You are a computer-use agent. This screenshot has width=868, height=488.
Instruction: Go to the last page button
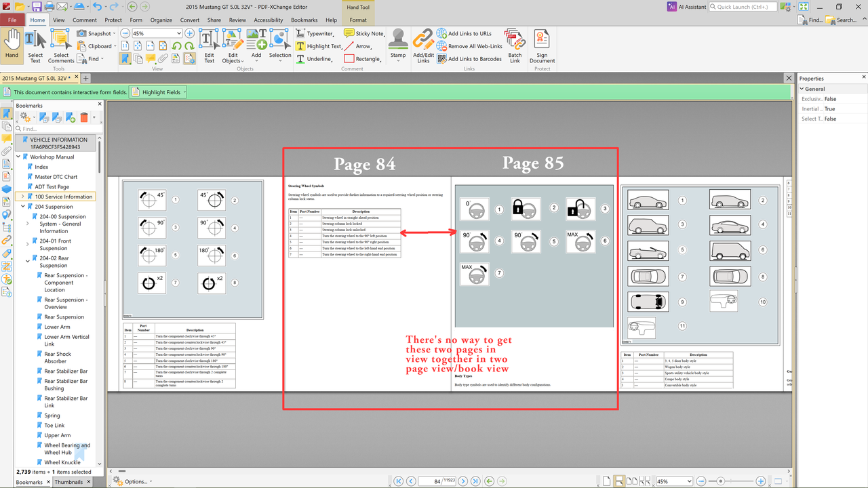475,481
